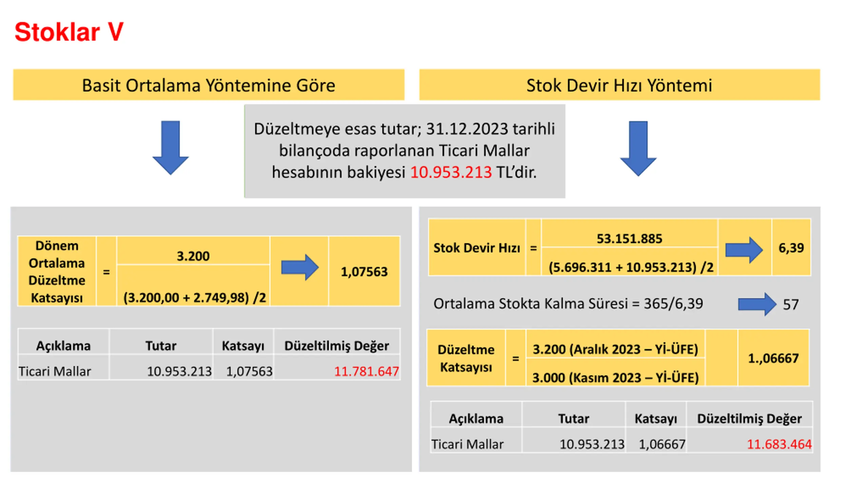
Task: Click the 1,06667 coefficient in the right table
Action: [x=662, y=444]
